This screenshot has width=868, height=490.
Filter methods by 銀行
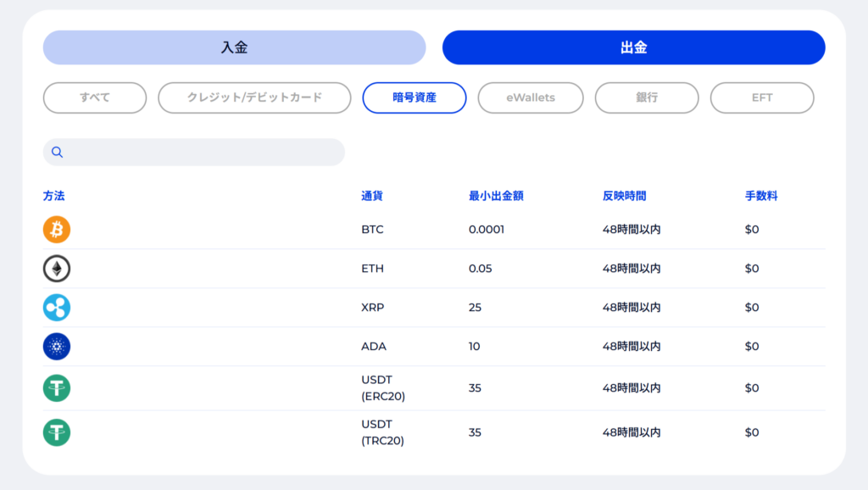pos(647,97)
